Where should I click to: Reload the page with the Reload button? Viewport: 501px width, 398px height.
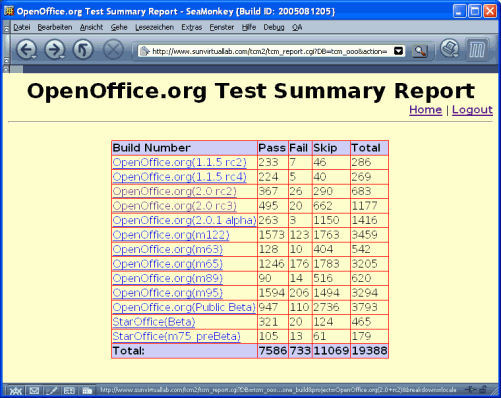point(83,50)
